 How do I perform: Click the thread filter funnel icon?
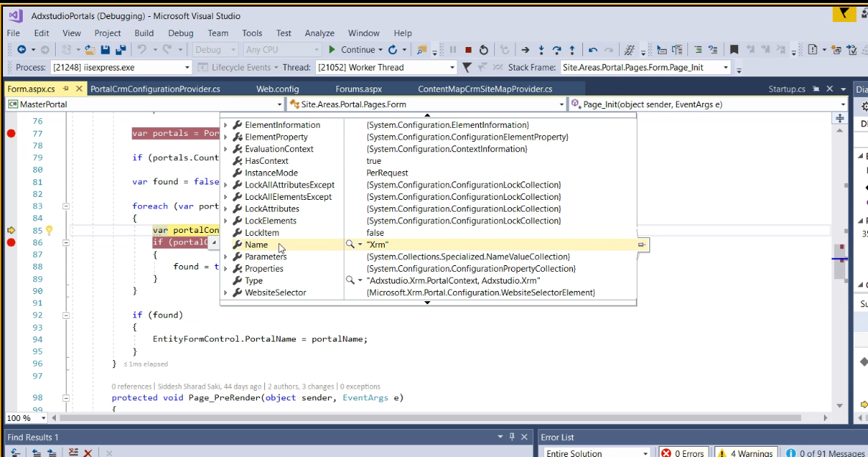tap(466, 68)
